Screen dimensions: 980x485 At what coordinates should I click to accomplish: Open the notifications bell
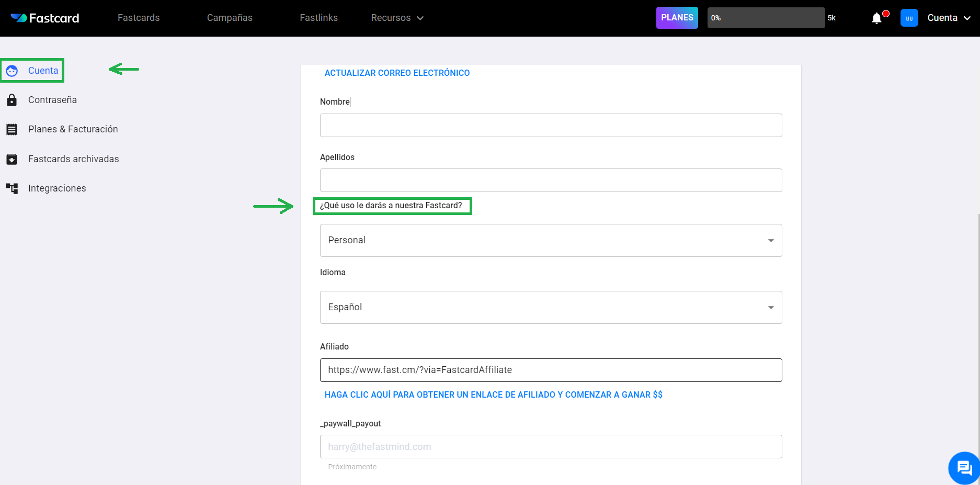pos(877,18)
